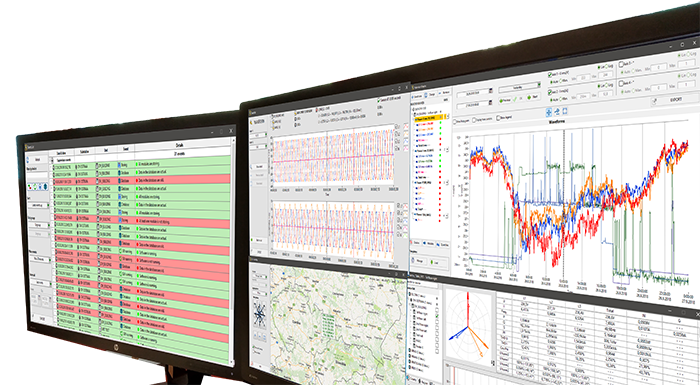Switch to the first tab above the measurement tree
700x385 pixels.
[417, 96]
